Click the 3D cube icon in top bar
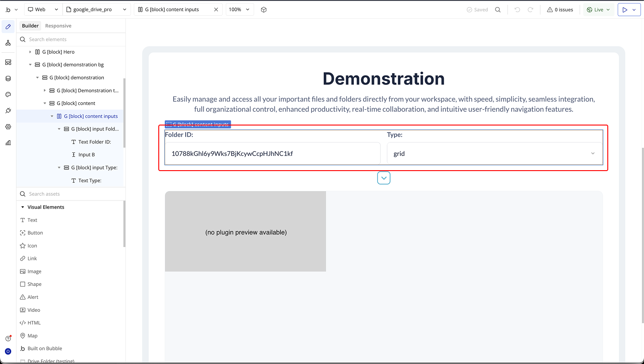The image size is (644, 364). [x=264, y=9]
